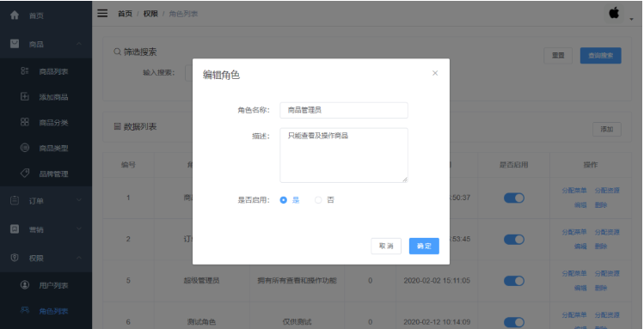Open the user avatar dropdown arrow
The width and height of the screenshot is (644, 329).
(631, 19)
